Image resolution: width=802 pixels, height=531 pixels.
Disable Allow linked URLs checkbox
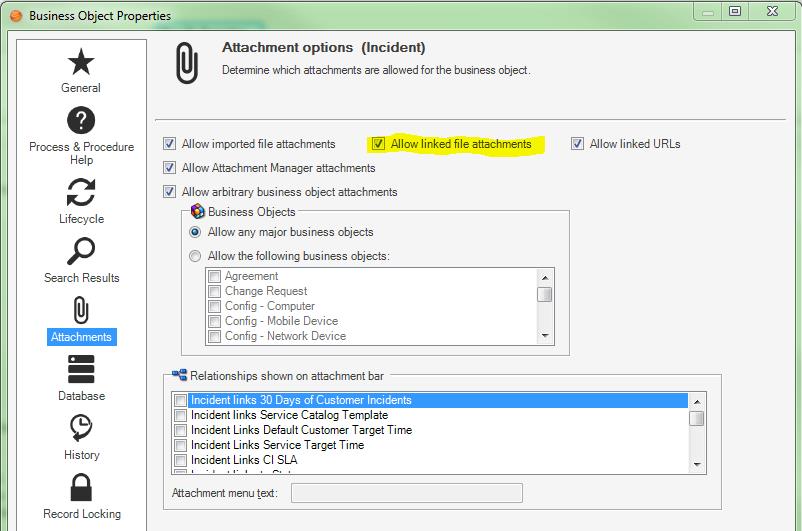pos(578,144)
